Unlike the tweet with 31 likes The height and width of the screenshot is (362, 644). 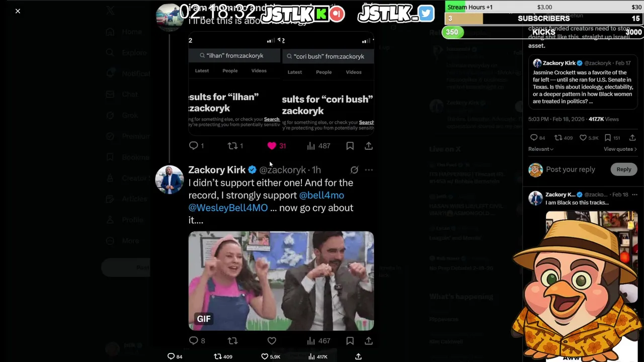point(272,146)
